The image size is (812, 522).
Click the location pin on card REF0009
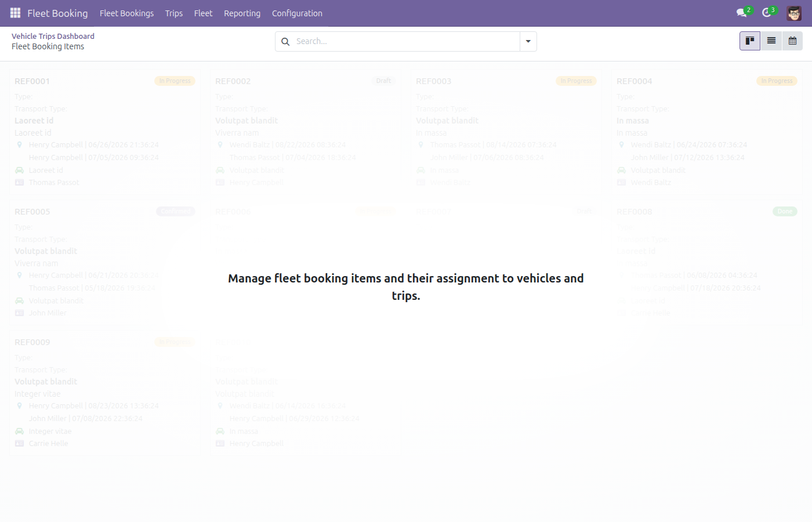tap(19, 406)
